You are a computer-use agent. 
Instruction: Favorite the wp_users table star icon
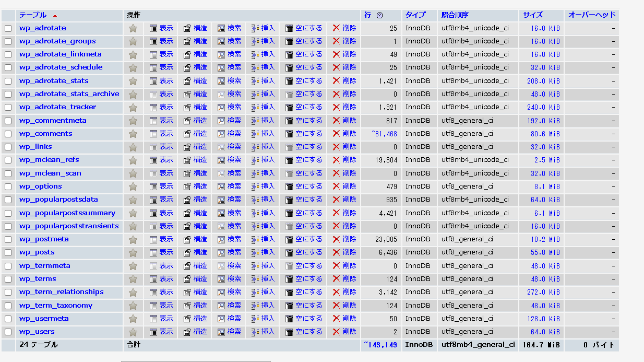click(133, 332)
